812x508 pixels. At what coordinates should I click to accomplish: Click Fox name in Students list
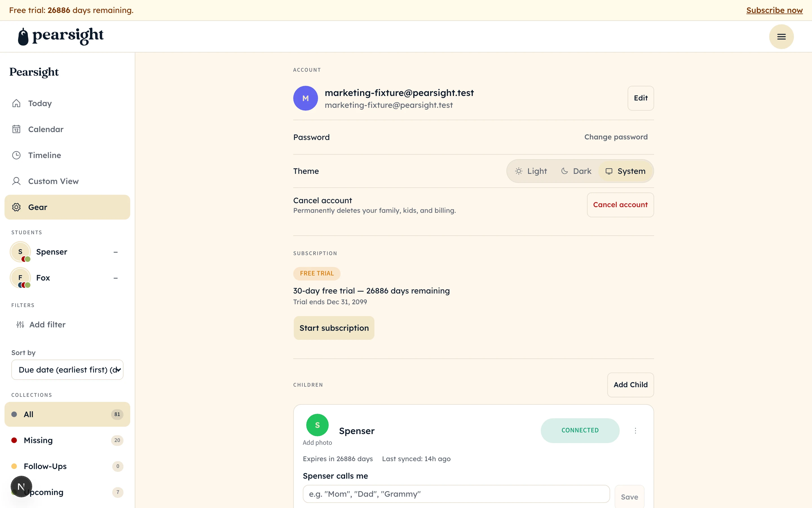point(43,278)
